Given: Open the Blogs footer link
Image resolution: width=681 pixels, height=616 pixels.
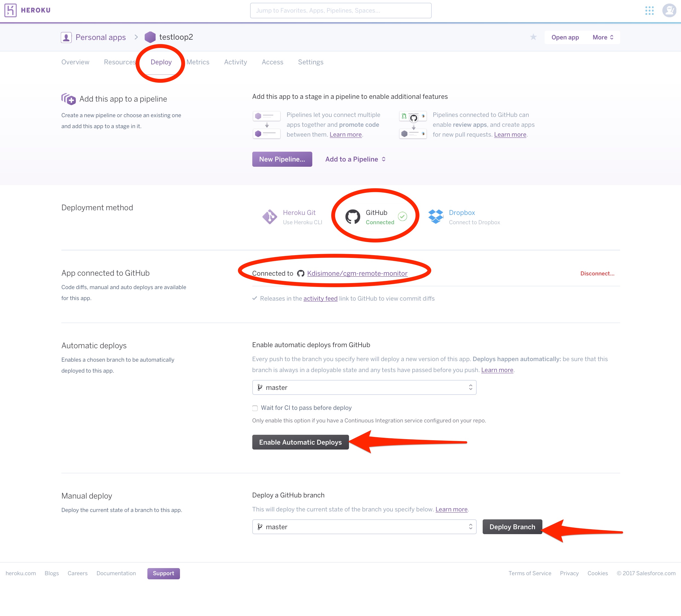Looking at the screenshot, I should pyautogui.click(x=52, y=574).
